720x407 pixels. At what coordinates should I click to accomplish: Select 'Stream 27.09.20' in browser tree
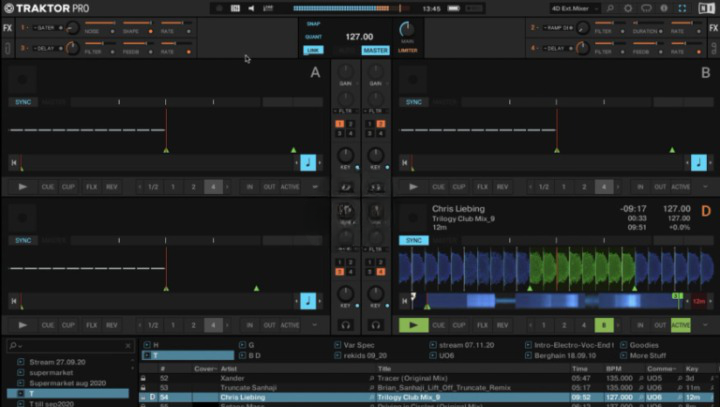tap(57, 362)
